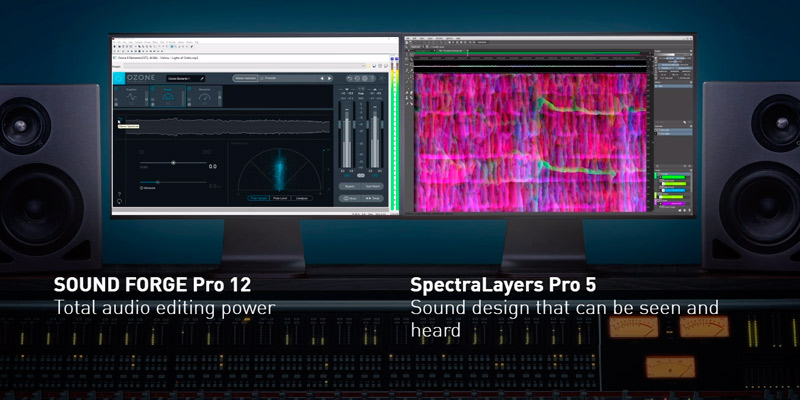The height and width of the screenshot is (400, 800).
Task: Adjust the Imager width slider
Action: click(x=173, y=163)
